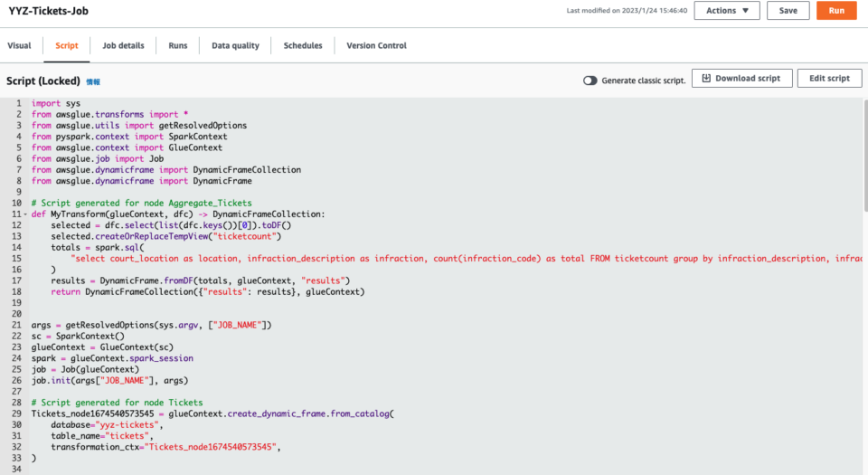Viewport: 868px width, 475px height.
Task: Click the Edit script button
Action: [x=828, y=79]
